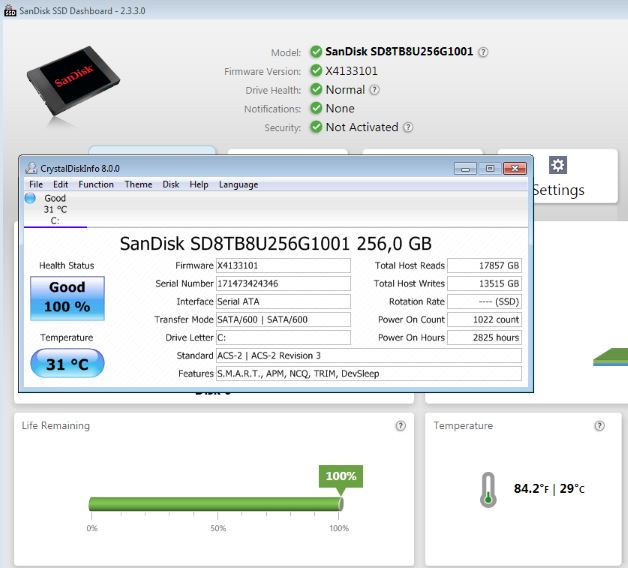Click the Serial Number field
The width and height of the screenshot is (628, 568).
tap(283, 284)
